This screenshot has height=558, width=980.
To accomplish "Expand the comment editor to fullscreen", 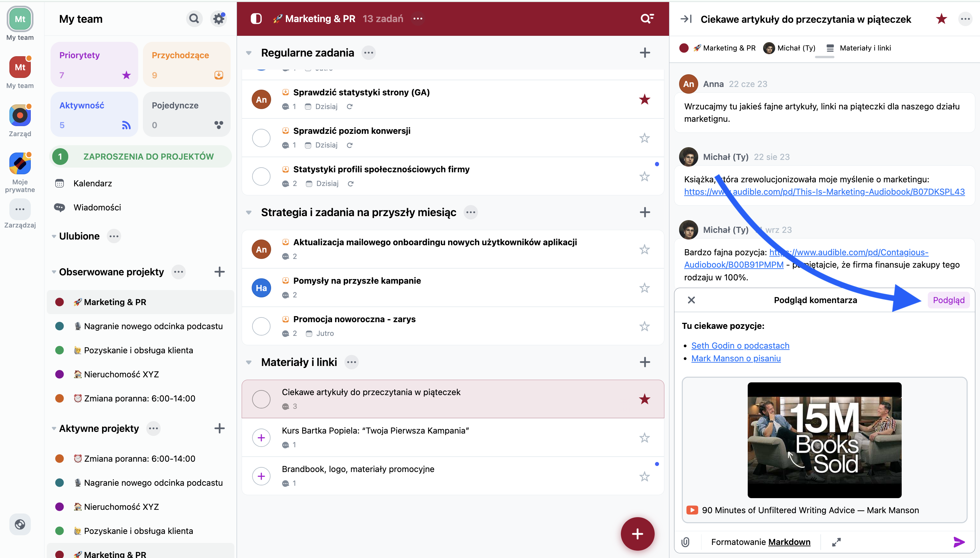I will [x=836, y=542].
